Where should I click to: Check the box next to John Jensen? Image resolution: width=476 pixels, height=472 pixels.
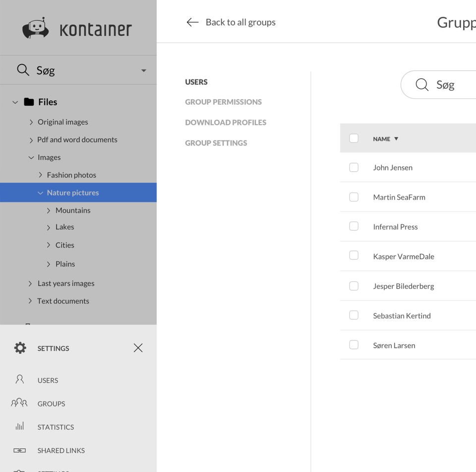tap(354, 167)
